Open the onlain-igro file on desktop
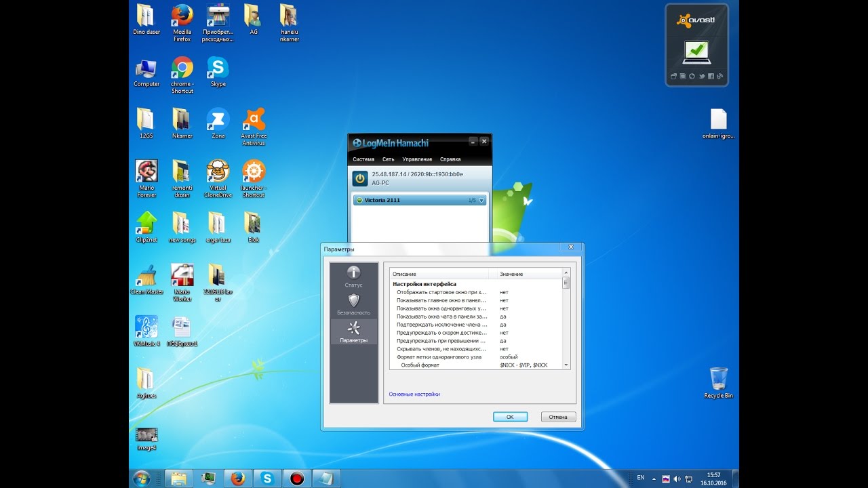Image resolution: width=868 pixels, height=488 pixels. (x=718, y=123)
